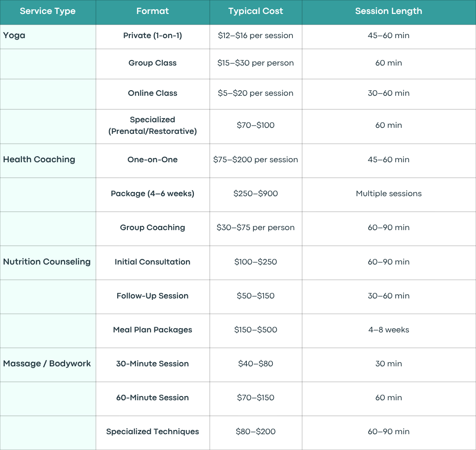Click the Nutrition Counseling row label
Viewport: 476px width, 450px height.
click(x=48, y=263)
